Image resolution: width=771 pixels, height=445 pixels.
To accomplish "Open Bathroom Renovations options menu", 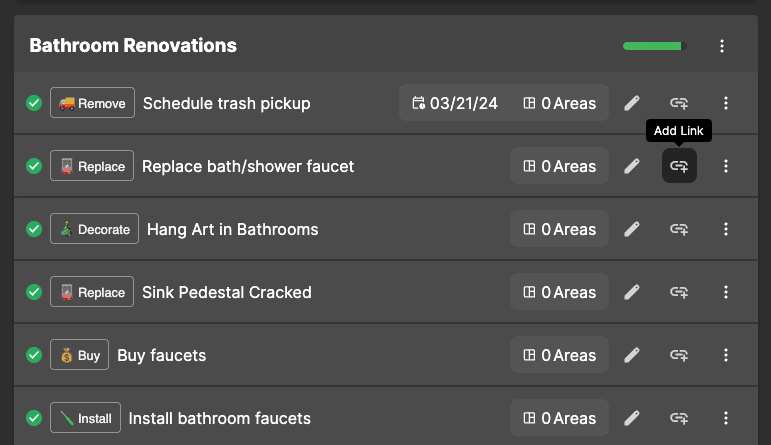I will pyautogui.click(x=722, y=46).
